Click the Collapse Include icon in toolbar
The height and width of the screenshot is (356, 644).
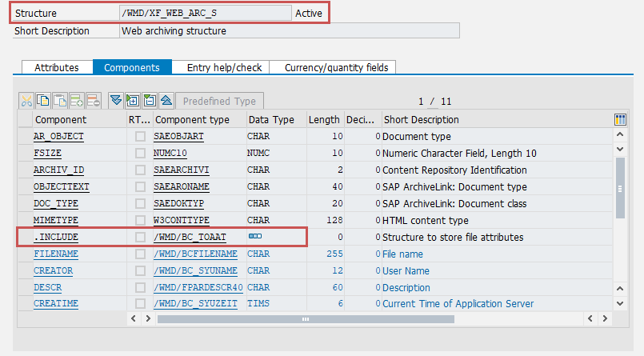[x=150, y=101]
